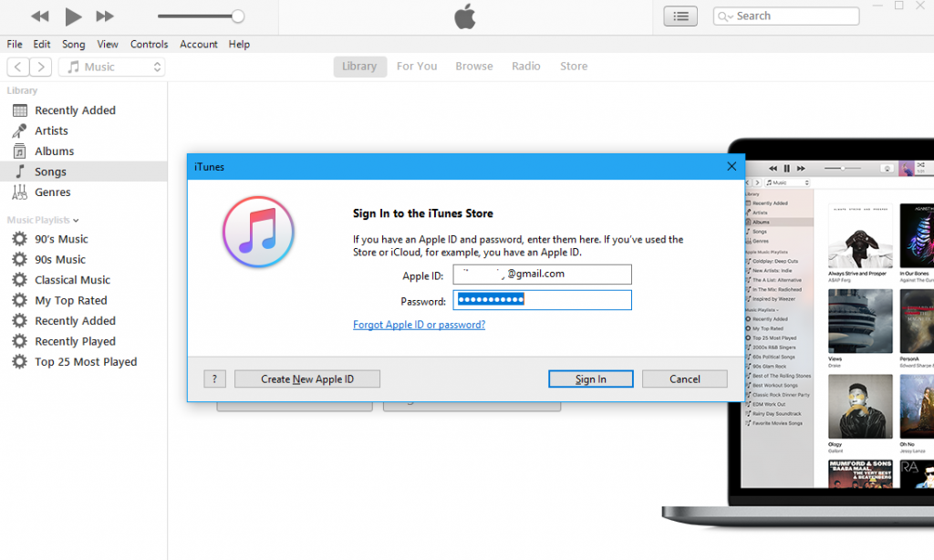The height and width of the screenshot is (560, 934).
Task: Click the Apple logo in the header
Action: [465, 16]
